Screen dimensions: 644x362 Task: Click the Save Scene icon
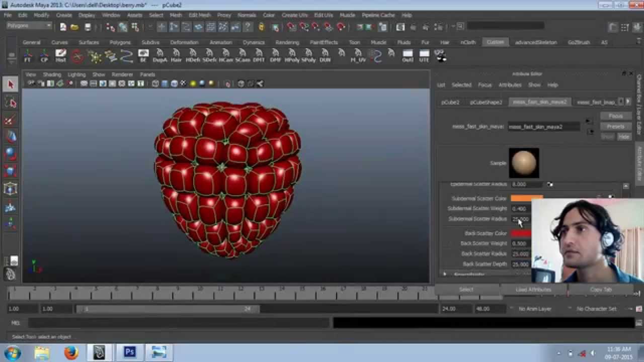[88, 27]
